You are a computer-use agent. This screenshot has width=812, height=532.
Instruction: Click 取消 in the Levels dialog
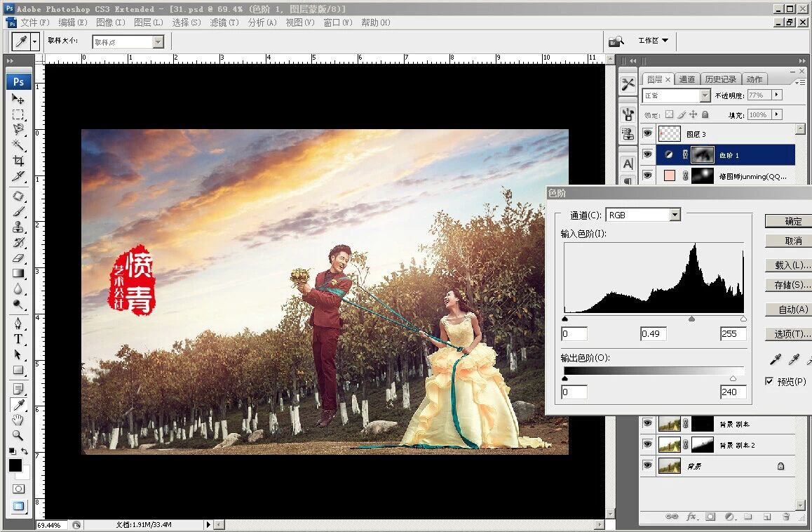coord(788,241)
